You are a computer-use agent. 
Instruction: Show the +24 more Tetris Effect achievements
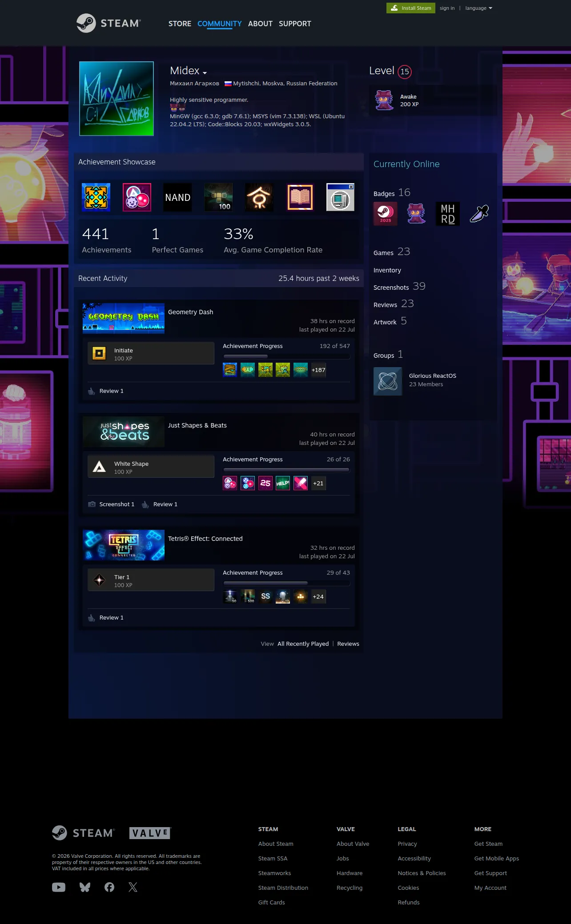coord(318,596)
